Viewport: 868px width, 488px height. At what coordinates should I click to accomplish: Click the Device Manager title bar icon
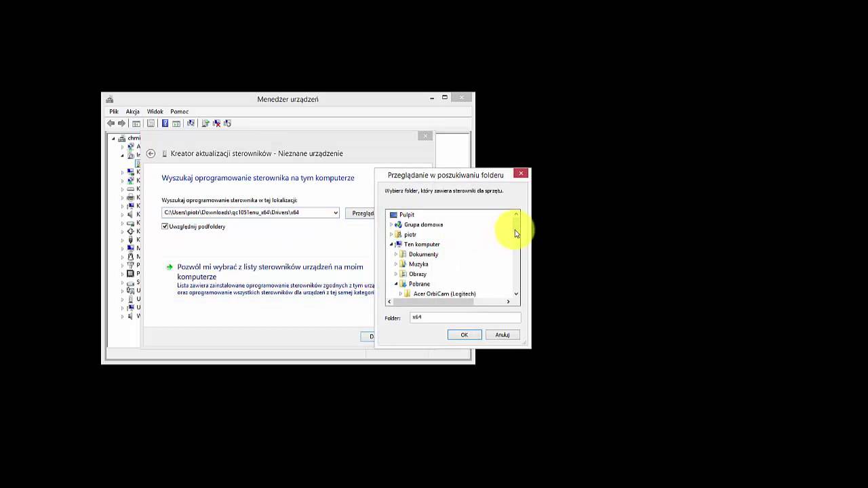coord(110,100)
